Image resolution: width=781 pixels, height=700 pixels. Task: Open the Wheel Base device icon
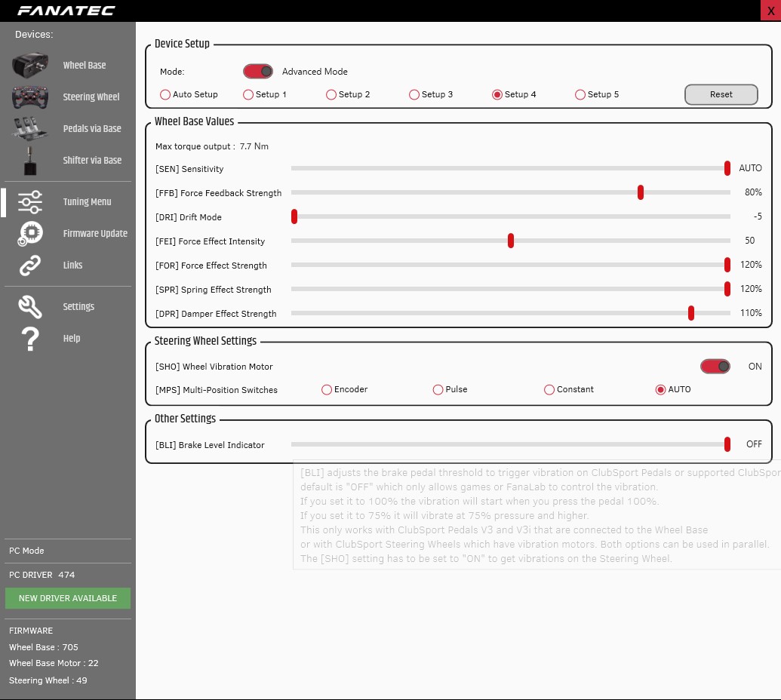point(30,65)
